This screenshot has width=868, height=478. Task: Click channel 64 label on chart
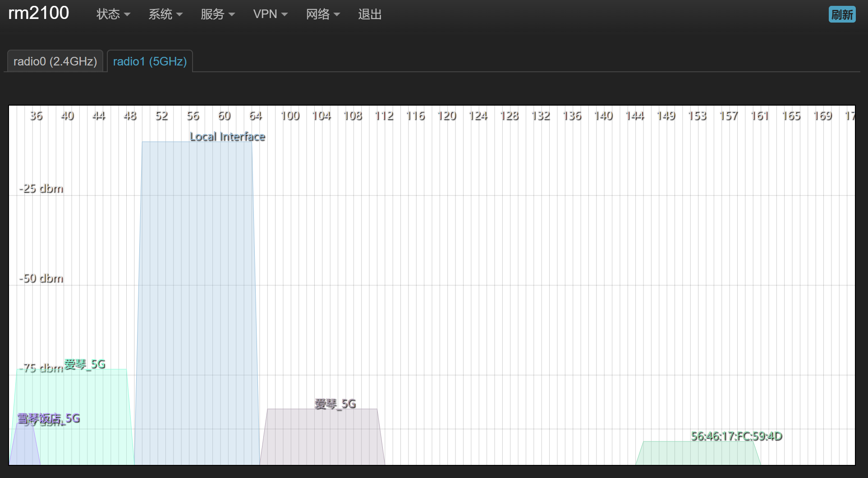[x=256, y=116]
